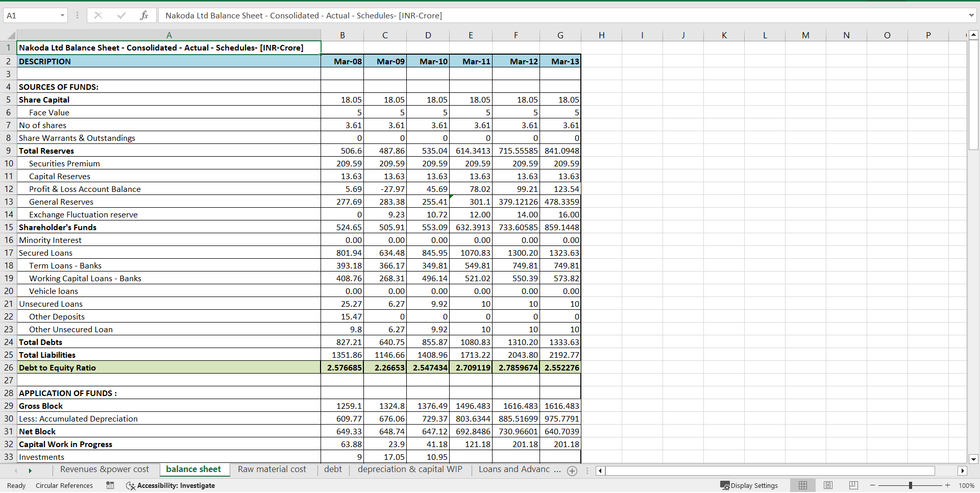Click the Insert Function (fx) icon

point(144,15)
